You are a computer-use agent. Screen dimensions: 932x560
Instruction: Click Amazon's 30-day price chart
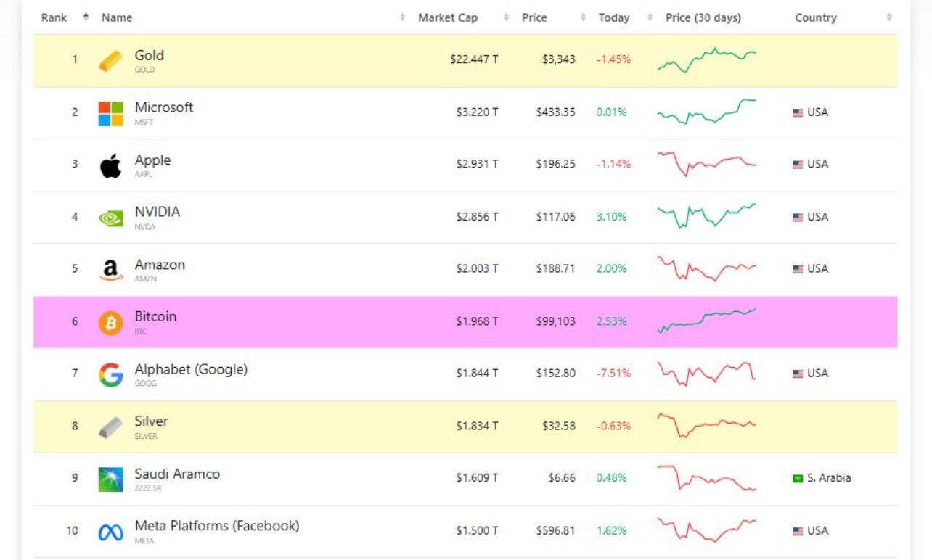pos(707,268)
